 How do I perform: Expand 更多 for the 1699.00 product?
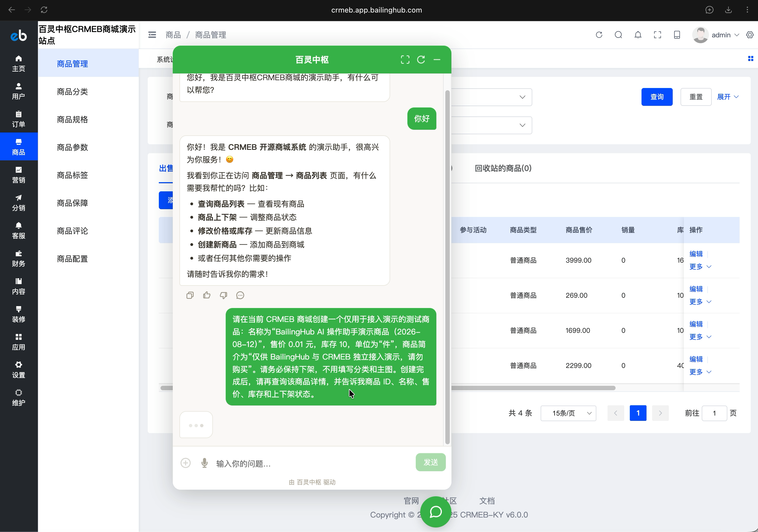coord(700,337)
